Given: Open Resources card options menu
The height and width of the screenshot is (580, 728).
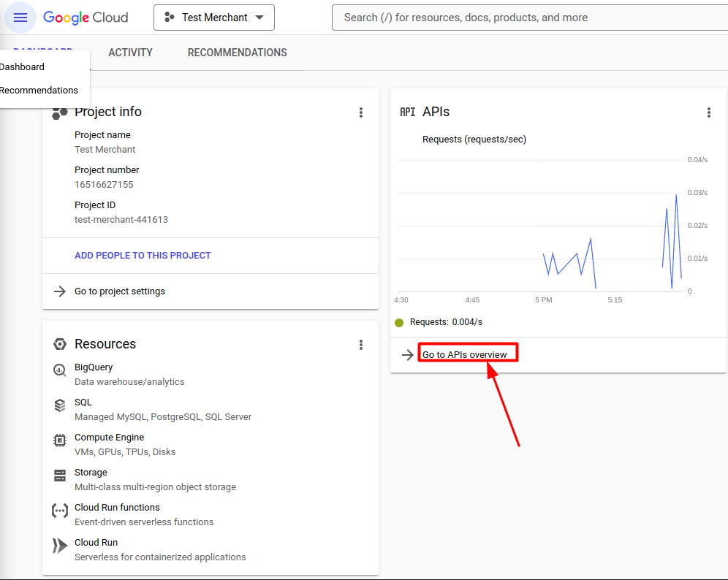Looking at the screenshot, I should point(361,345).
